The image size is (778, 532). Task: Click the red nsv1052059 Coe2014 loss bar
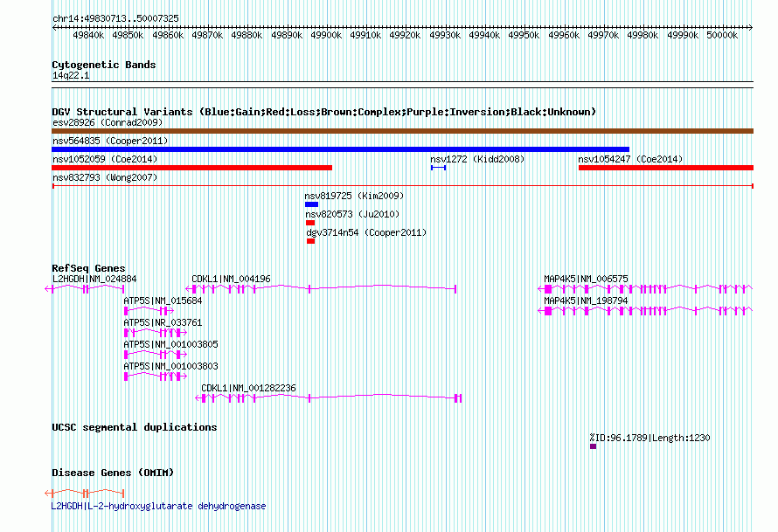[191, 168]
